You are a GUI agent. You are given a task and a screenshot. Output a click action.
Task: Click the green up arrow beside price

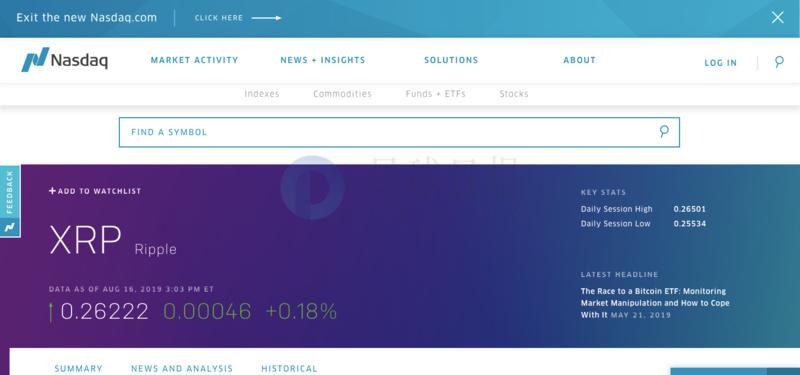(x=51, y=312)
